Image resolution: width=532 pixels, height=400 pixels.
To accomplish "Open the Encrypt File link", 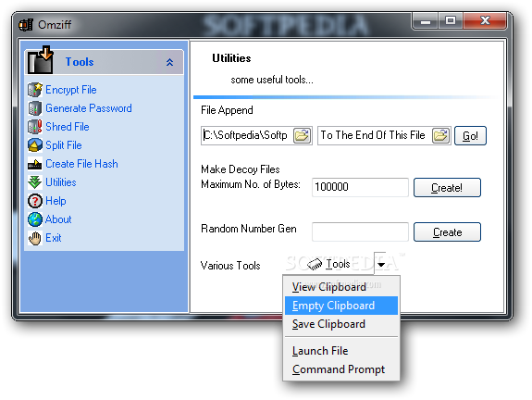I will (x=71, y=90).
